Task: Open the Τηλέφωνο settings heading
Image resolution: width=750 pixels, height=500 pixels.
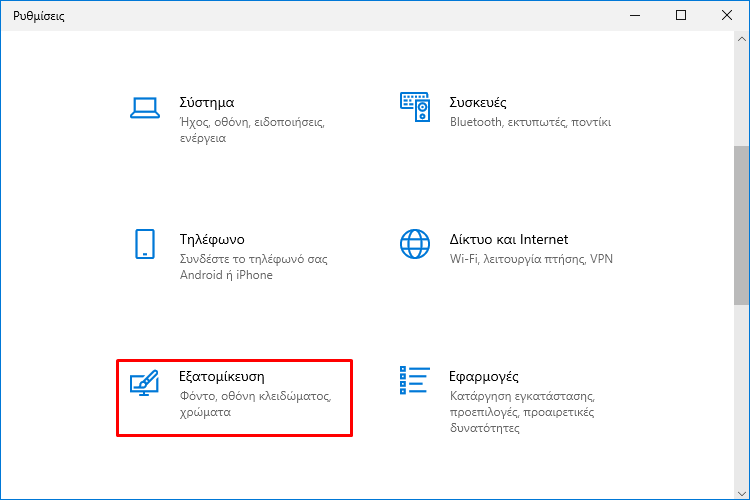Action: tap(212, 239)
